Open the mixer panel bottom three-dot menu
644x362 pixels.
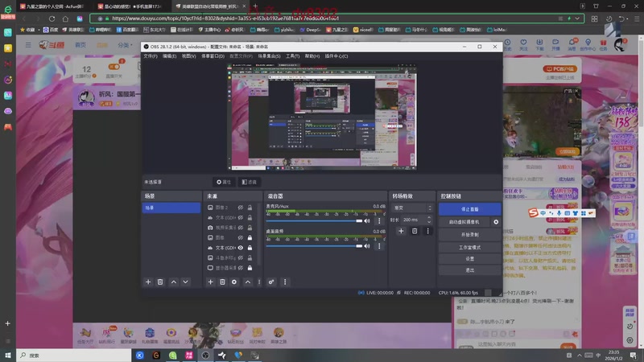(285, 282)
